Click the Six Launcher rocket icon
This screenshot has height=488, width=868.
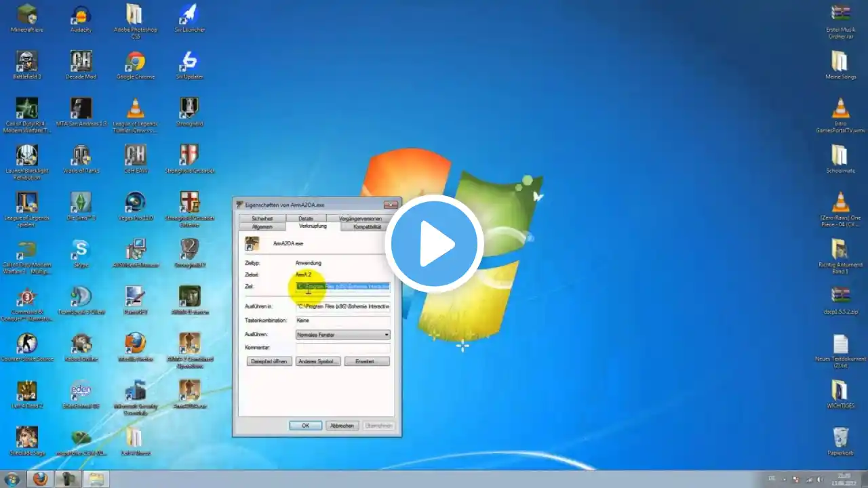[x=189, y=15]
